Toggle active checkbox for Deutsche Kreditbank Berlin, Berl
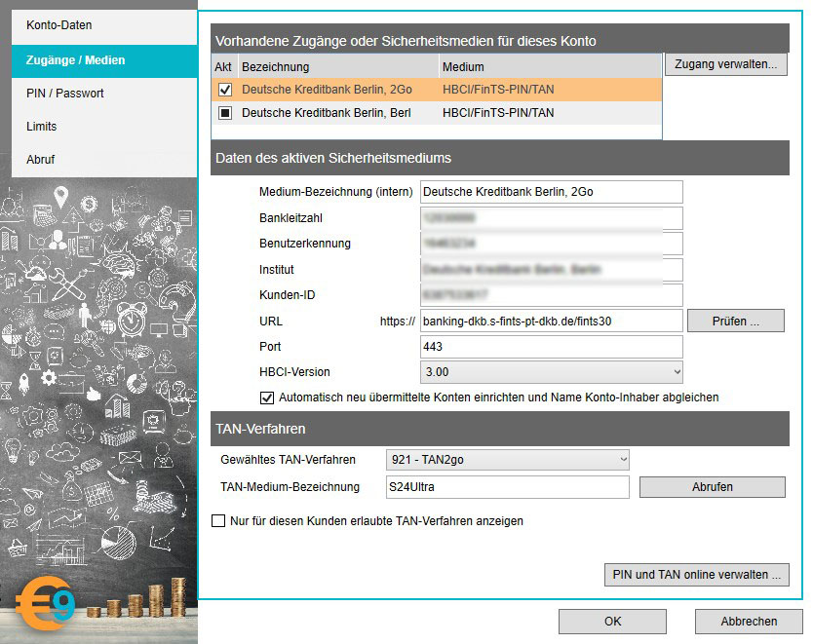 (x=224, y=113)
